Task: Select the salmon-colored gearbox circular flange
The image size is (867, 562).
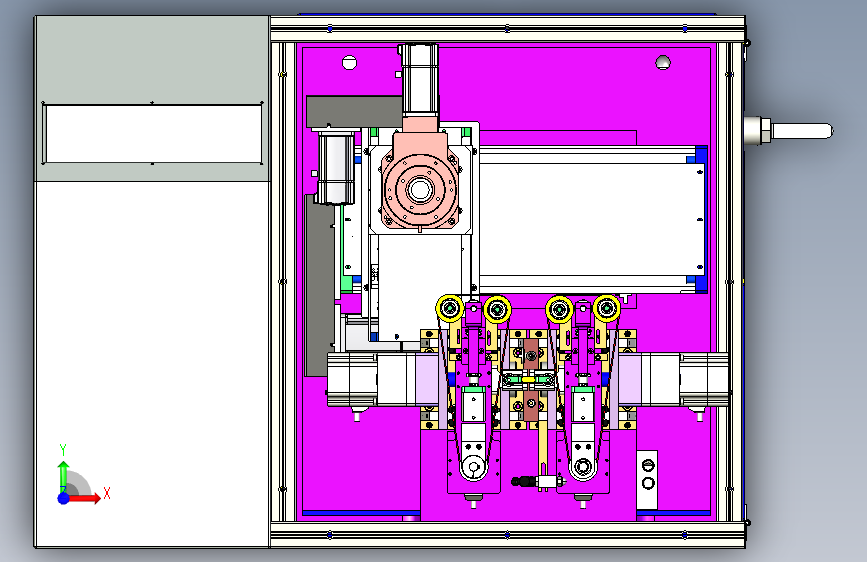Action: pyautogui.click(x=420, y=190)
